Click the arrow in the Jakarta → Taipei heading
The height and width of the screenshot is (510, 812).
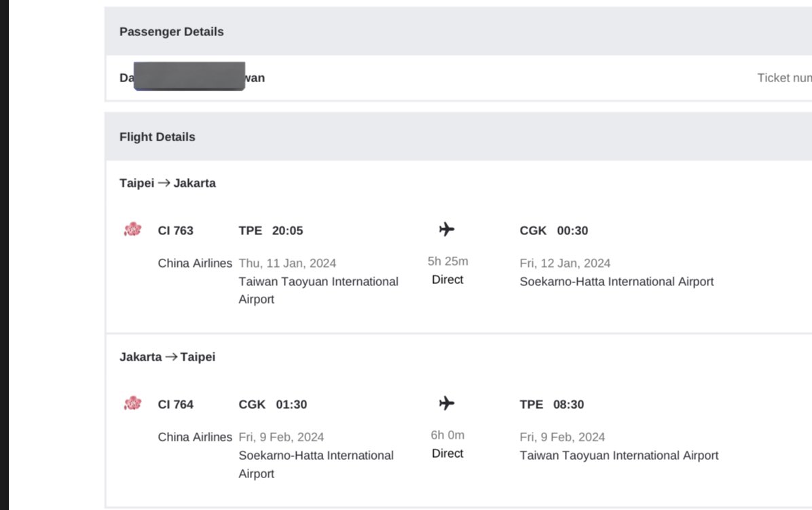tap(171, 357)
